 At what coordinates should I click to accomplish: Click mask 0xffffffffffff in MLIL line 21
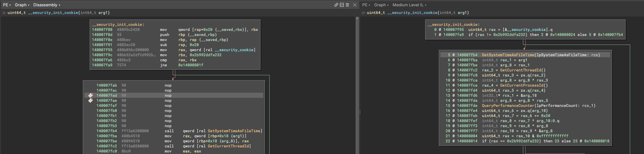(x=552, y=136)
